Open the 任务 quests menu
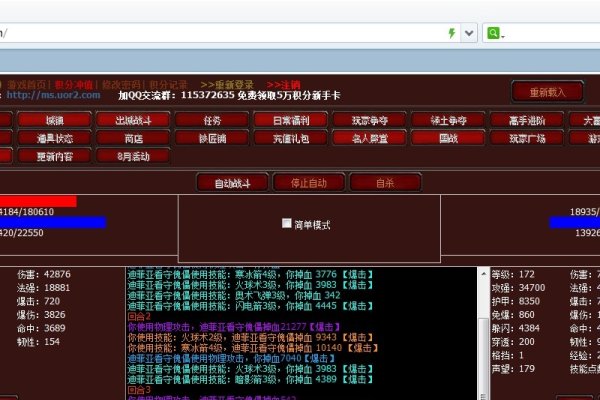 click(x=212, y=120)
